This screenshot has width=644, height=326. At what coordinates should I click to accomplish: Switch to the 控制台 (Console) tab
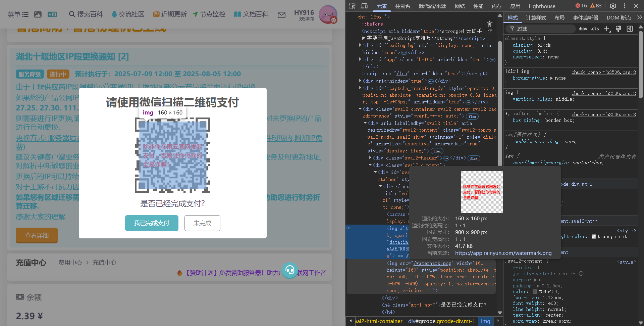(x=402, y=6)
